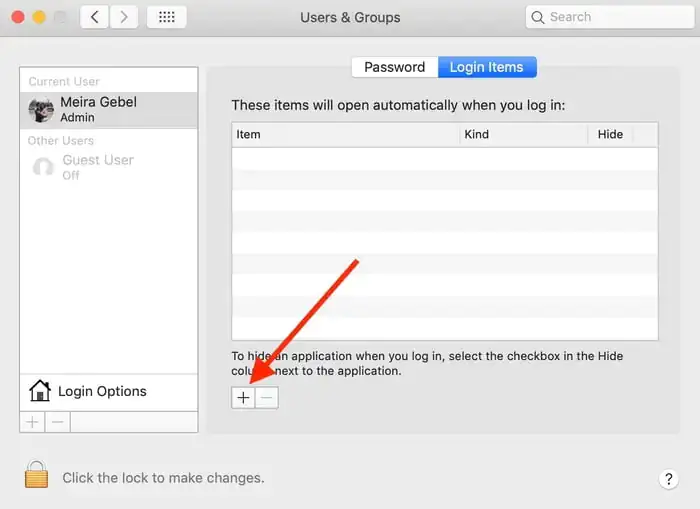
Task: Click the Login Options house icon
Action: (39, 391)
